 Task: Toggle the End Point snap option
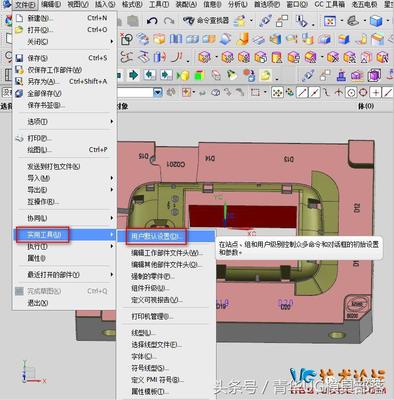coord(302,92)
